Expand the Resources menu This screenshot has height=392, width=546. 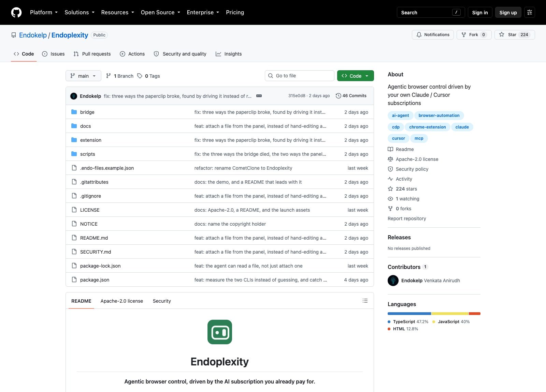pos(118,12)
